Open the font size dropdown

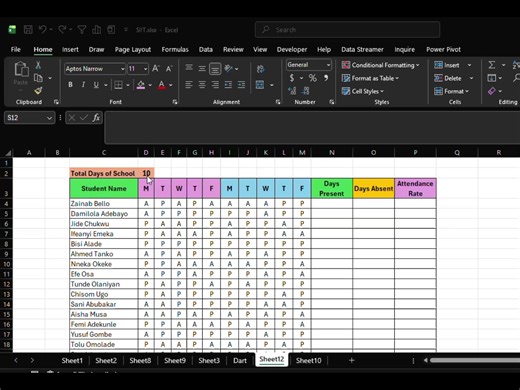[145, 69]
